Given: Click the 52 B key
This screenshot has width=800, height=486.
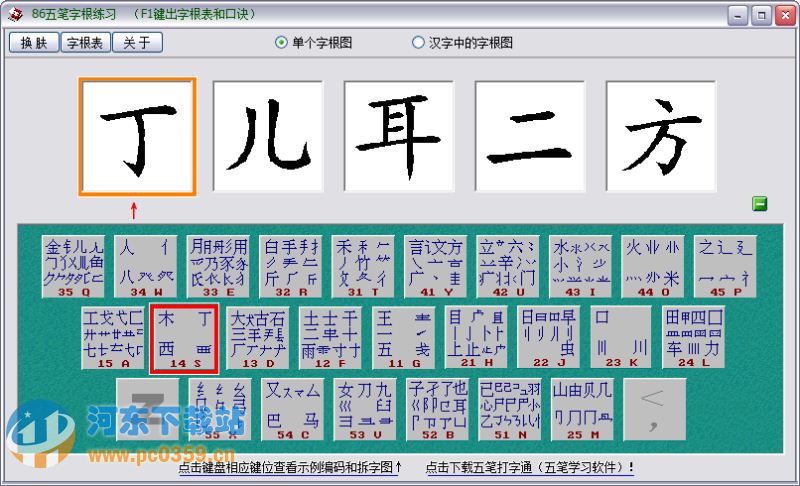Looking at the screenshot, I should click(438, 410).
